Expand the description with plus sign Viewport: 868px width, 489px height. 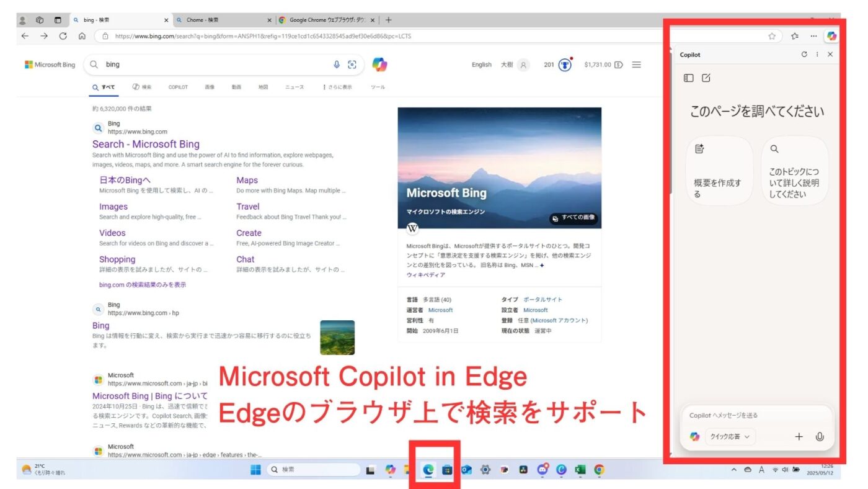tap(541, 265)
